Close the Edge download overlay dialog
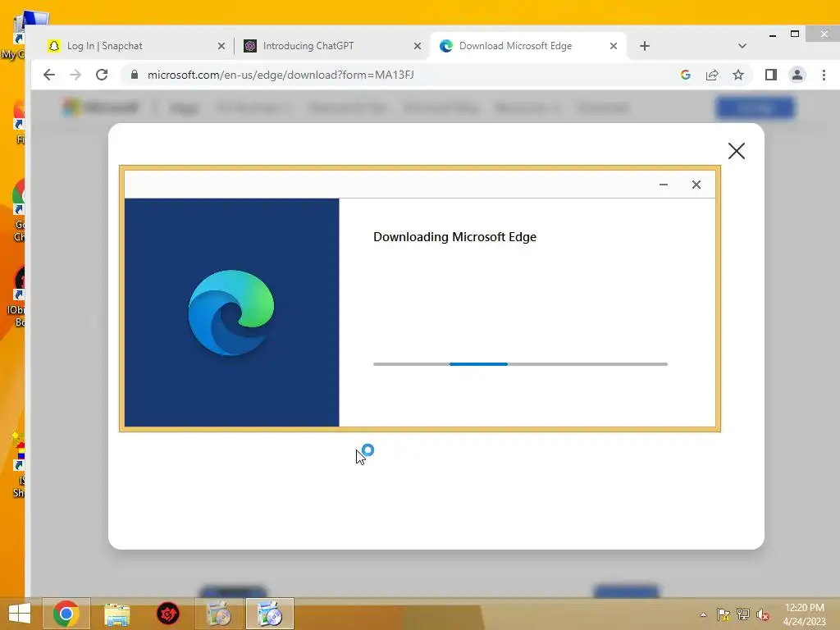Image resolution: width=840 pixels, height=630 pixels. pyautogui.click(x=737, y=151)
